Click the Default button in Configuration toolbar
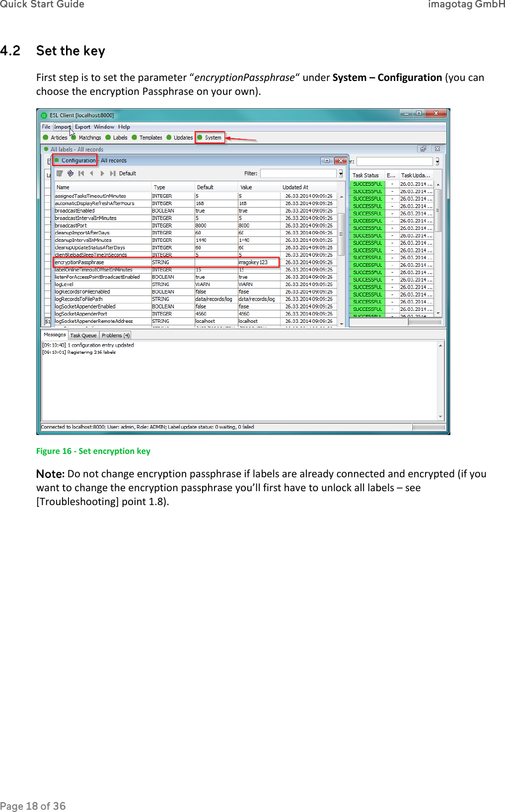 click(x=128, y=173)
